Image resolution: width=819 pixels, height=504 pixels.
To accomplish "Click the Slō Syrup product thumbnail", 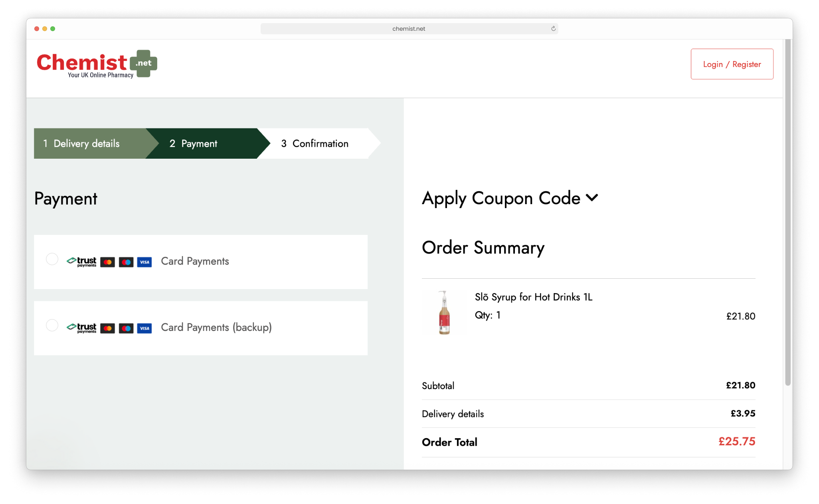I will 444,313.
